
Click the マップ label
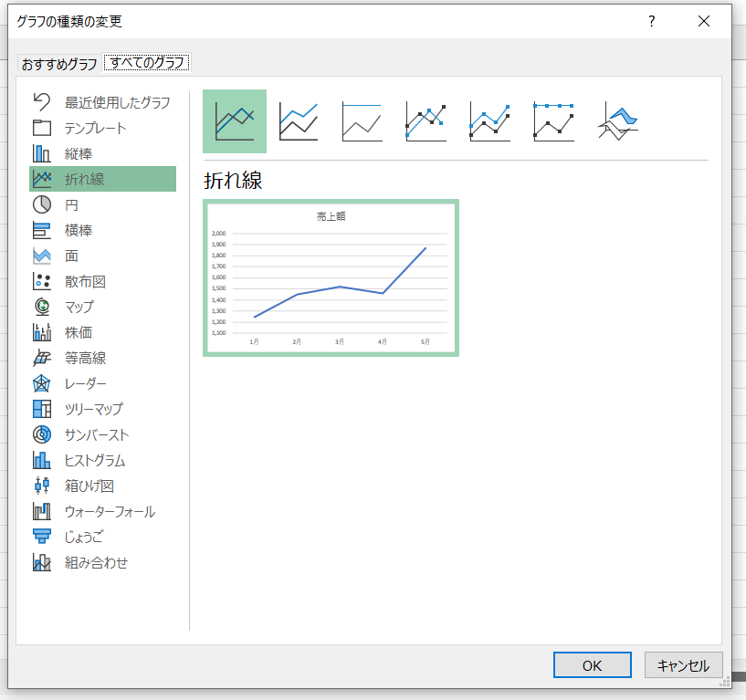coord(79,307)
